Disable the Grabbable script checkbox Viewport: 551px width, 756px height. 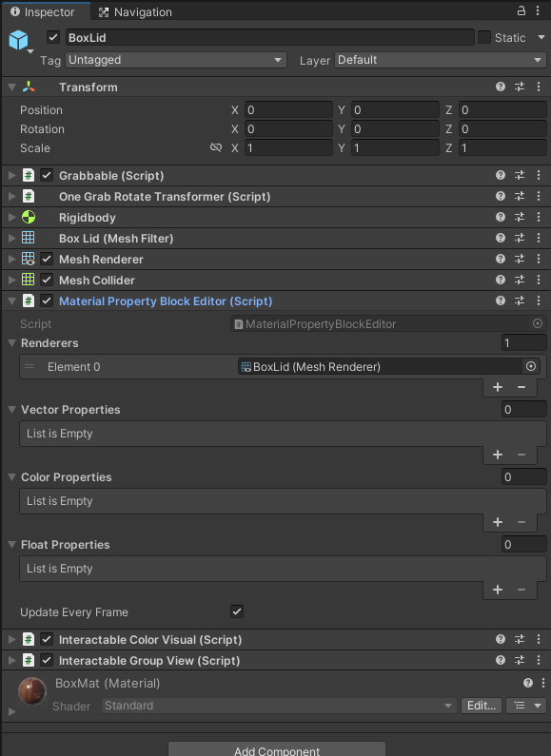47,175
